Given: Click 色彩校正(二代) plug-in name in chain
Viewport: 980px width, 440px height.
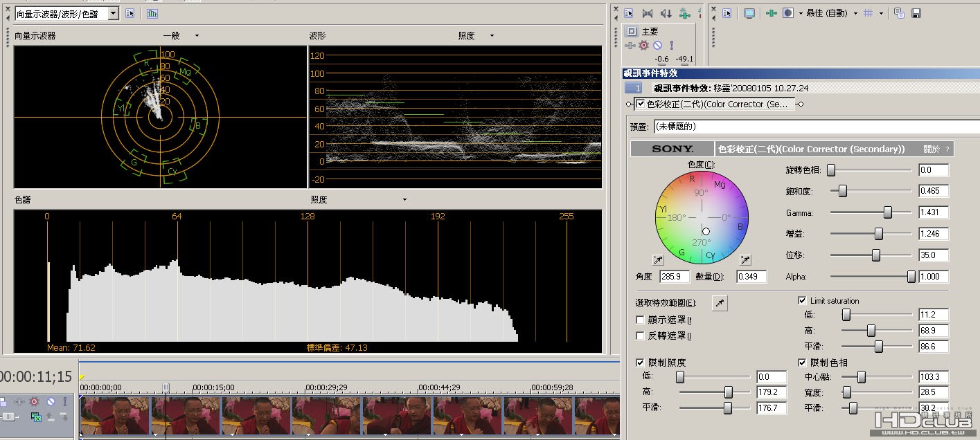Looking at the screenshot, I should (717, 104).
